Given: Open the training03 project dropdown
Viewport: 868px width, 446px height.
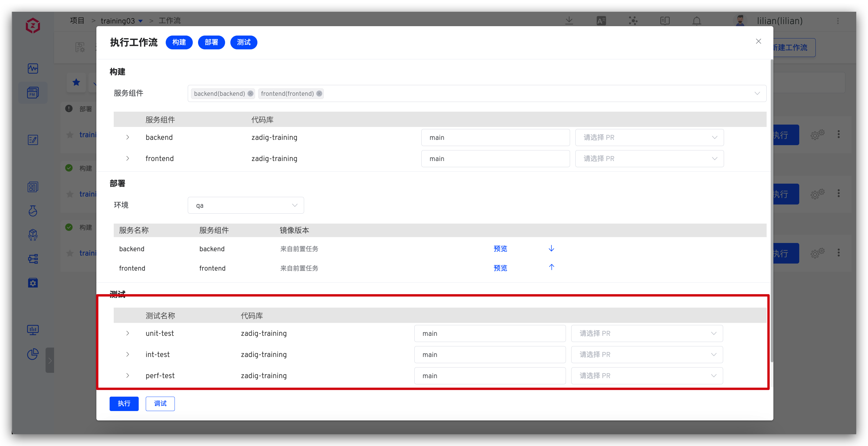Looking at the screenshot, I should point(122,21).
